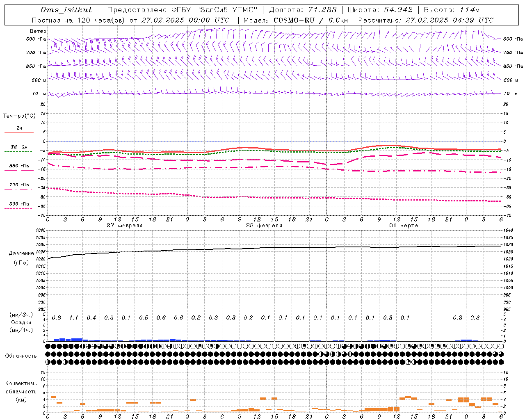Viewport: 525px width, 420px height.
Task: Click the 'Ветер' wind panel label
Action: (38, 31)
